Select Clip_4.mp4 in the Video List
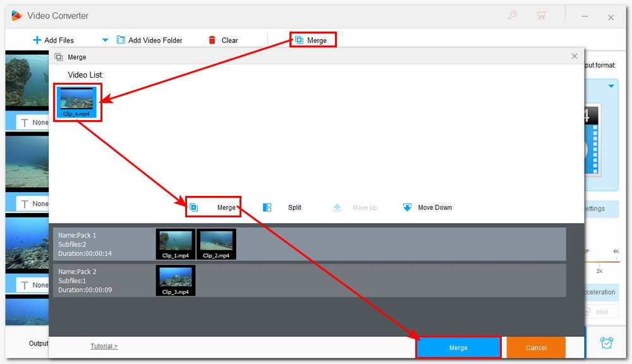 click(x=76, y=102)
